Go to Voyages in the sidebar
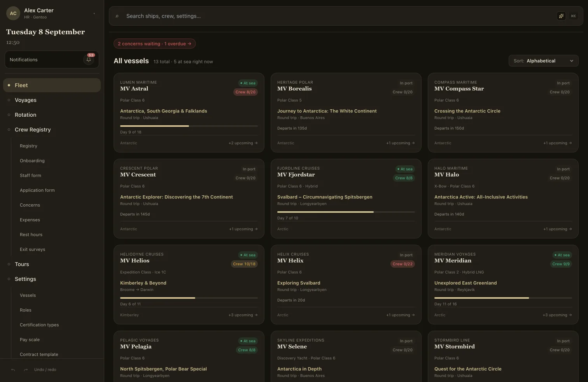The width and height of the screenshot is (588, 382). click(52, 100)
